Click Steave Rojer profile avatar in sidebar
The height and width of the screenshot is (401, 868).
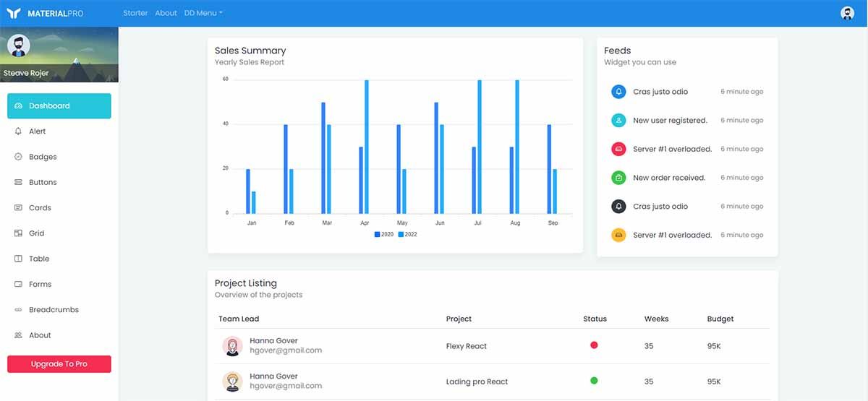[18, 46]
